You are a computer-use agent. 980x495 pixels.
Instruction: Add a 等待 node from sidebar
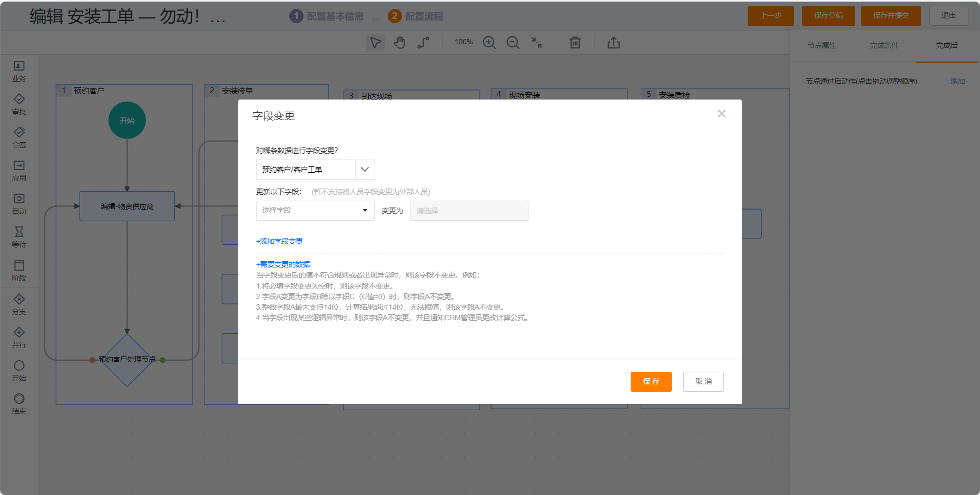(x=19, y=237)
